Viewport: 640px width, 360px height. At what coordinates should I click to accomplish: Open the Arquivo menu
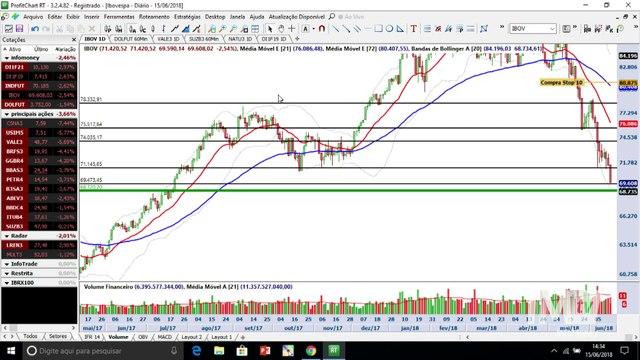(33, 17)
